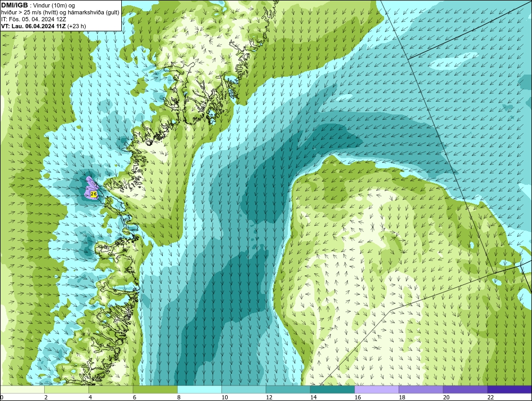Click the scale label '22'
The image size is (532, 401).
(491, 398)
